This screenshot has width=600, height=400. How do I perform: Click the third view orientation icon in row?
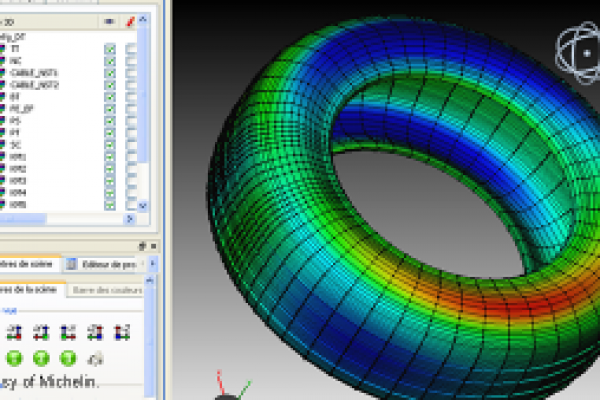(x=68, y=331)
